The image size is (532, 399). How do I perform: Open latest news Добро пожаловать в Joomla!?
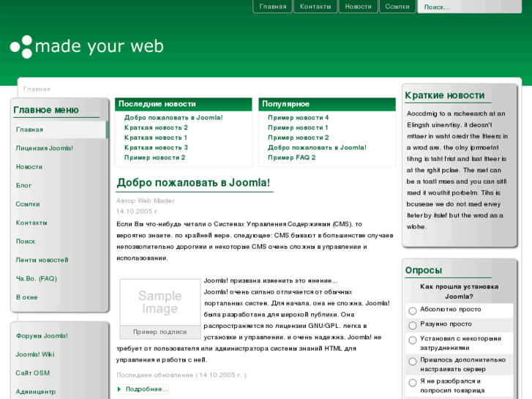pos(173,118)
